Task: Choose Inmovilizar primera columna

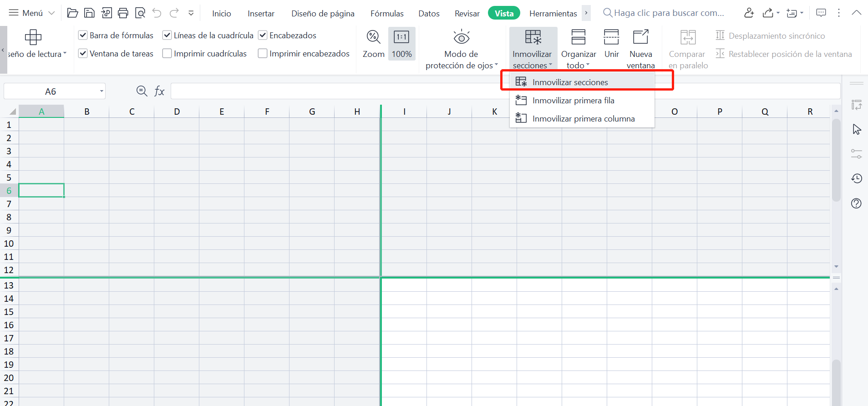Action: click(583, 119)
